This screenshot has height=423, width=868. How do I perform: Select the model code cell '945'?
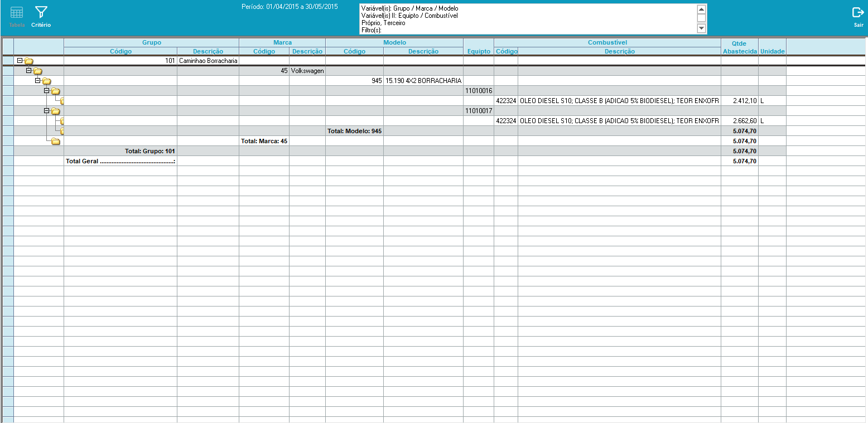pos(355,81)
